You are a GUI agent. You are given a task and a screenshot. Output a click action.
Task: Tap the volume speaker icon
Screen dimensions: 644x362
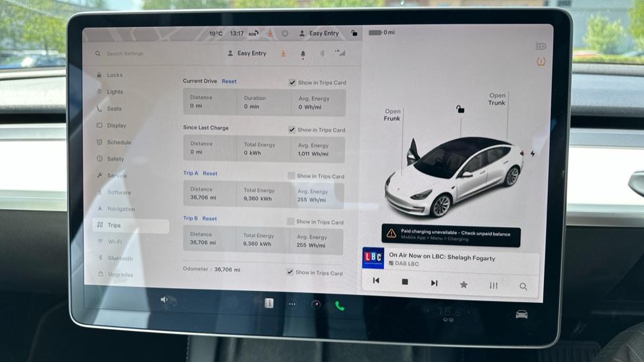pos(164,299)
